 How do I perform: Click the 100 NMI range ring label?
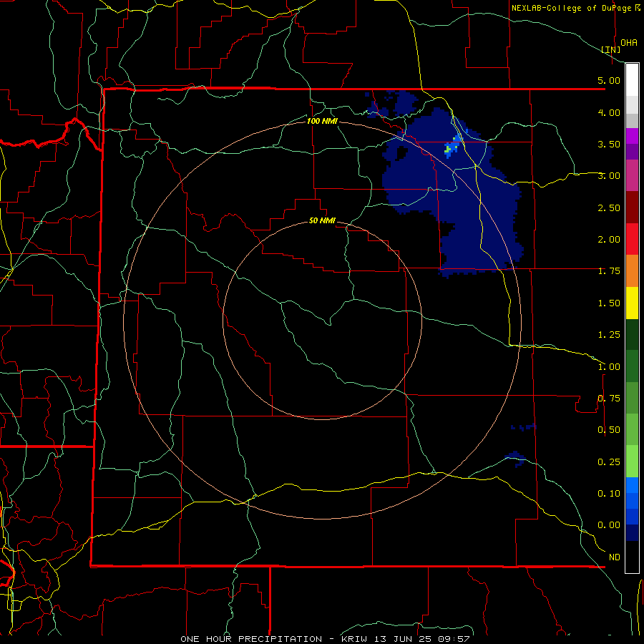(322, 121)
